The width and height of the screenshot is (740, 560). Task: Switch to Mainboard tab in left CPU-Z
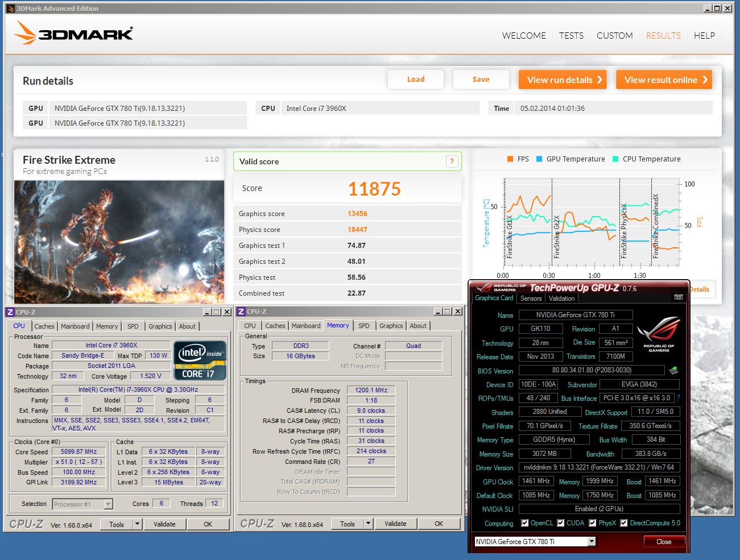click(75, 326)
